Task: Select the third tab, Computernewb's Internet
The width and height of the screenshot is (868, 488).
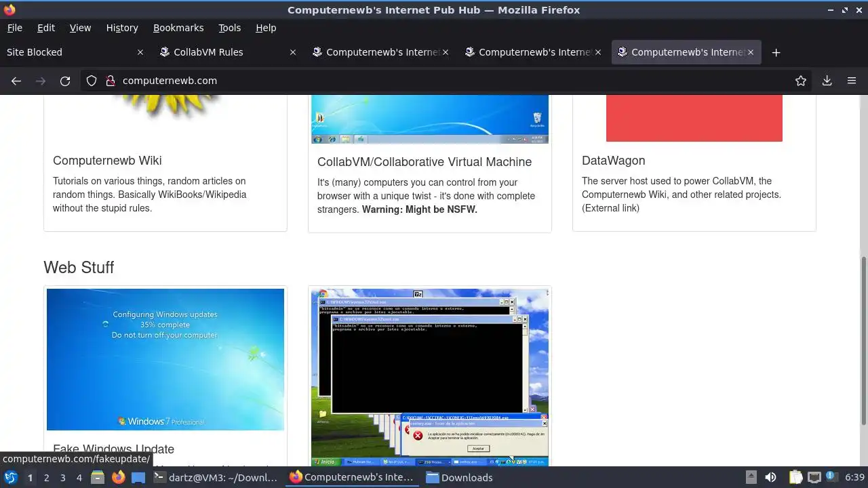Action: (380, 52)
